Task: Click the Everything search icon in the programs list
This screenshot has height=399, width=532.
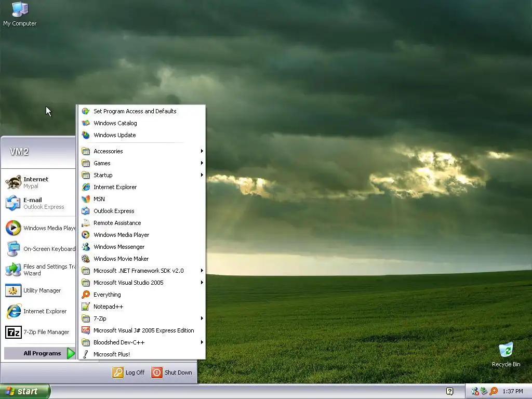Action: tap(86, 295)
